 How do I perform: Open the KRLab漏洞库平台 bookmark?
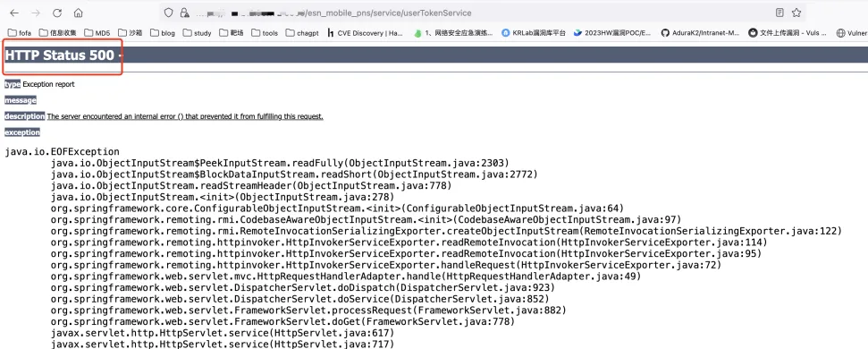click(534, 33)
